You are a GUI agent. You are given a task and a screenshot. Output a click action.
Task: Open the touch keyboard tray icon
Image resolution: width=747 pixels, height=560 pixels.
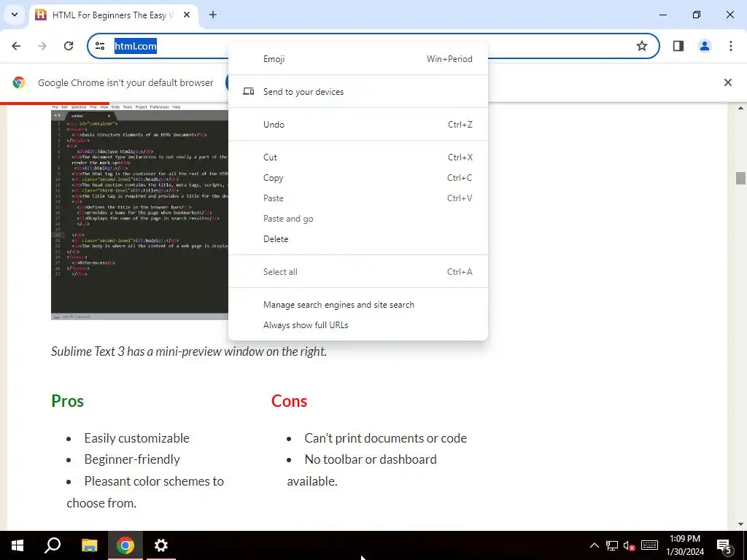[x=649, y=545]
